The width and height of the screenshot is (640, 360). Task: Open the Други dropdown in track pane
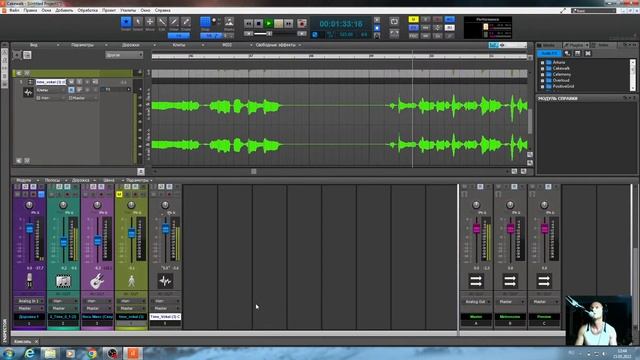click(124, 55)
